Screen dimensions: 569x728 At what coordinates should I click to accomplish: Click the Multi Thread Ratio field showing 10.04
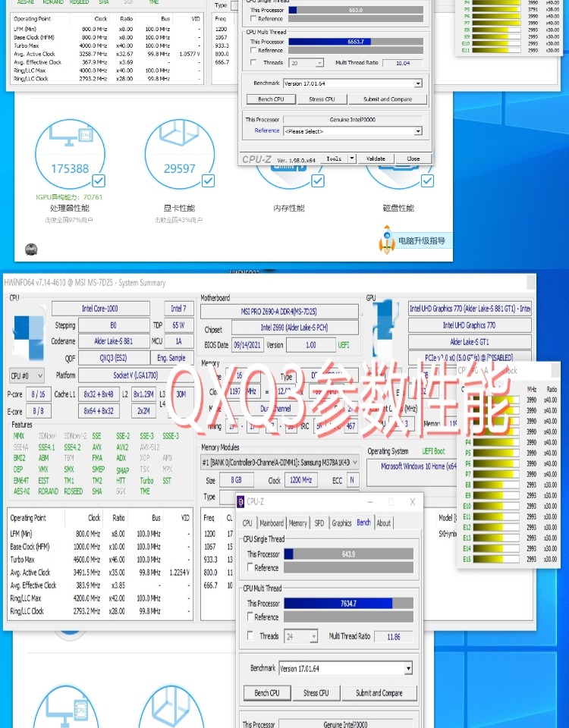[x=403, y=63]
